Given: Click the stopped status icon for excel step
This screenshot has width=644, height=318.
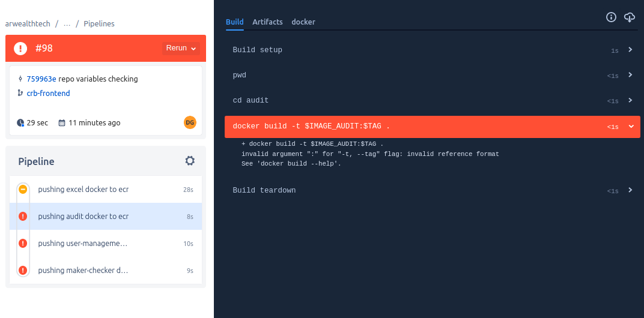Looking at the screenshot, I should click(23, 189).
